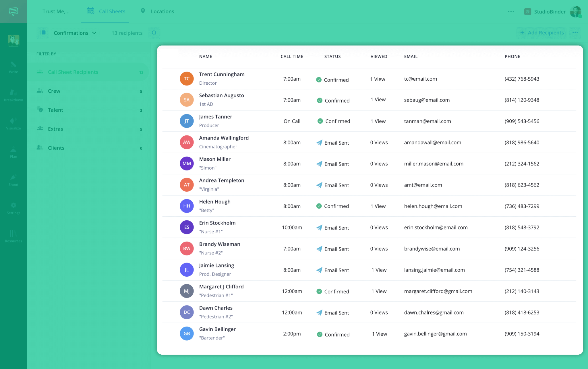The height and width of the screenshot is (369, 588).
Task: Click the Add Recipients button
Action: pyautogui.click(x=542, y=33)
